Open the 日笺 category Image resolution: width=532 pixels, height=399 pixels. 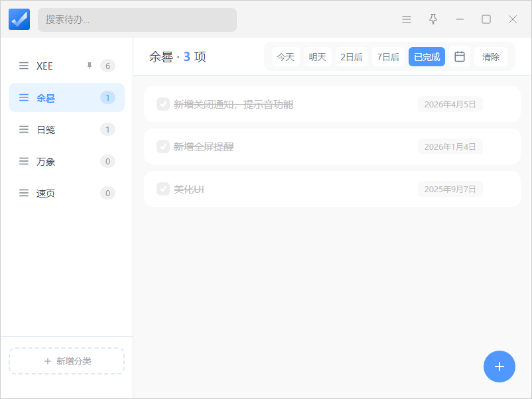(x=66, y=129)
